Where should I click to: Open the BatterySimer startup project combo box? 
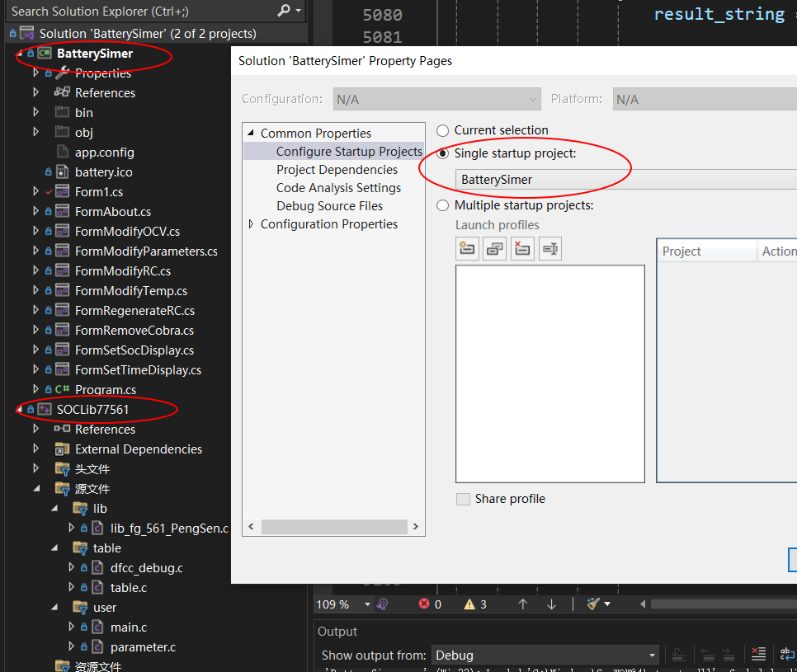point(626,180)
